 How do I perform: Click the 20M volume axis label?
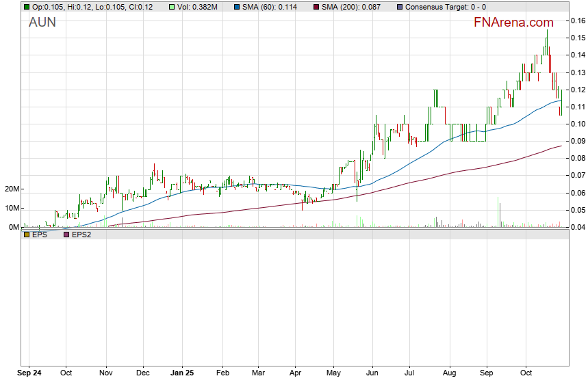12,189
